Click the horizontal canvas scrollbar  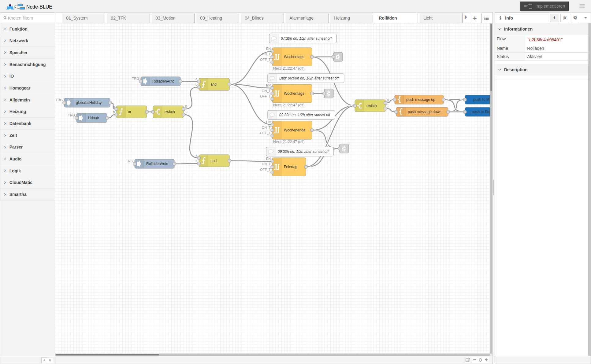point(107,355)
